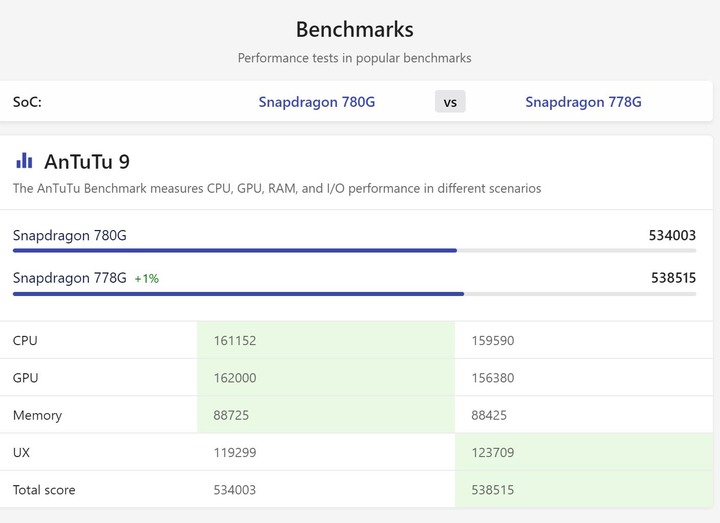Click the UX score 123709 cell

492,453
